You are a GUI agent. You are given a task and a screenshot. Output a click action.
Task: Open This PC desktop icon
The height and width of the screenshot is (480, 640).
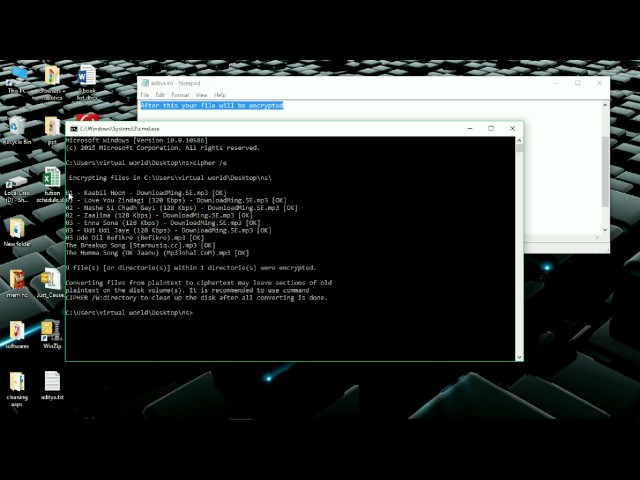pos(18,78)
